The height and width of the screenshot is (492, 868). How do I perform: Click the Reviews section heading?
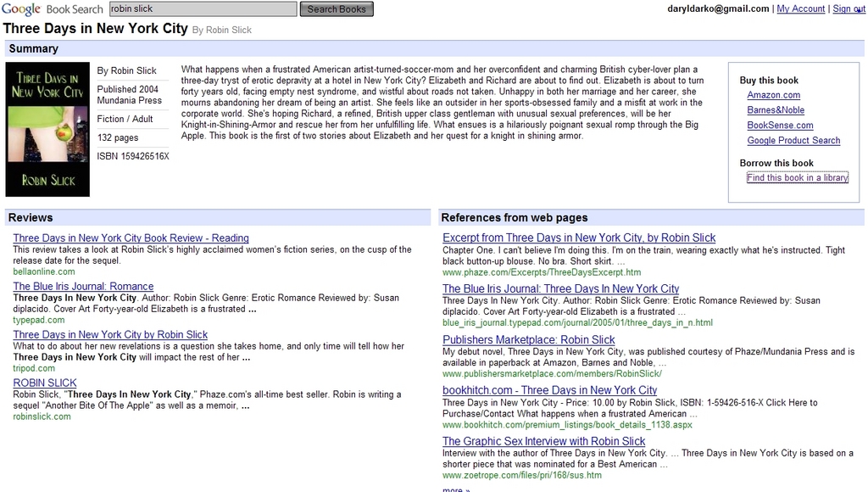31,217
